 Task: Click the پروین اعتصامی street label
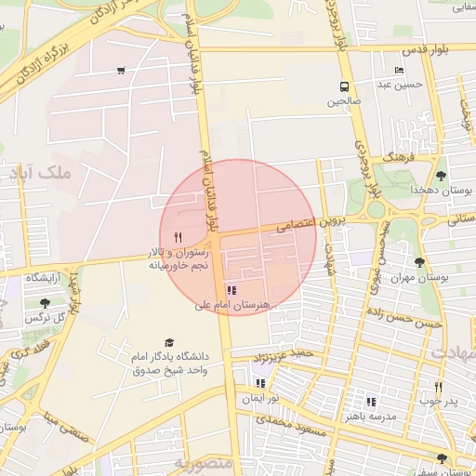tap(311, 224)
